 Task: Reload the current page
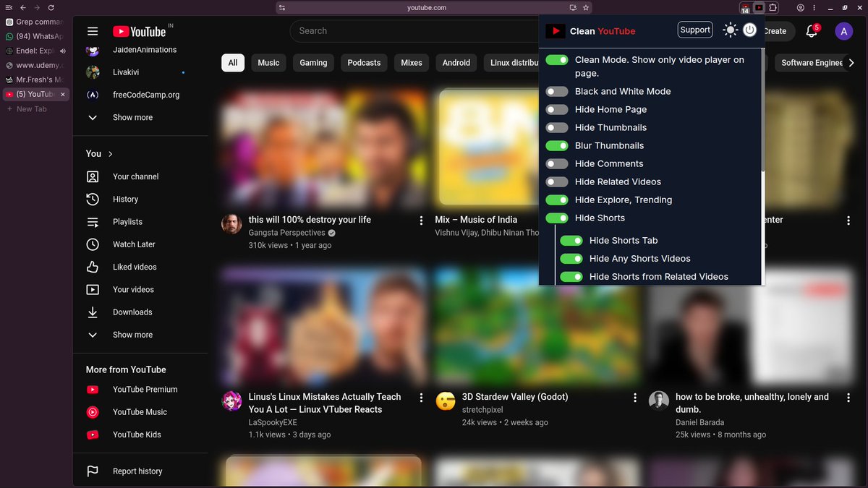(x=51, y=7)
